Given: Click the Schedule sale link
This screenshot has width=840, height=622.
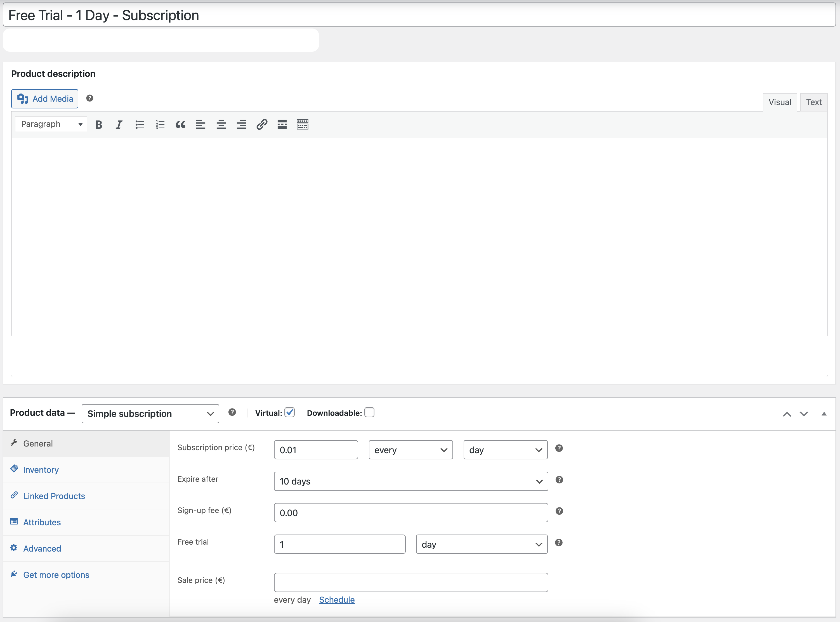Looking at the screenshot, I should [337, 600].
